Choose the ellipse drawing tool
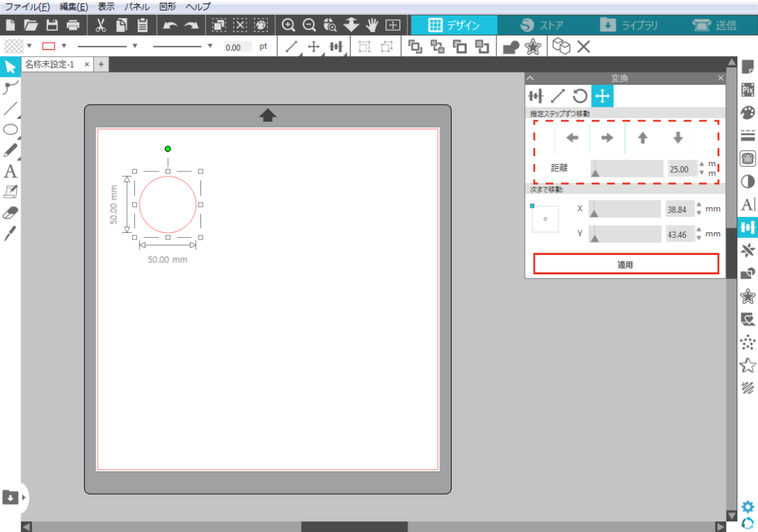 [x=10, y=129]
